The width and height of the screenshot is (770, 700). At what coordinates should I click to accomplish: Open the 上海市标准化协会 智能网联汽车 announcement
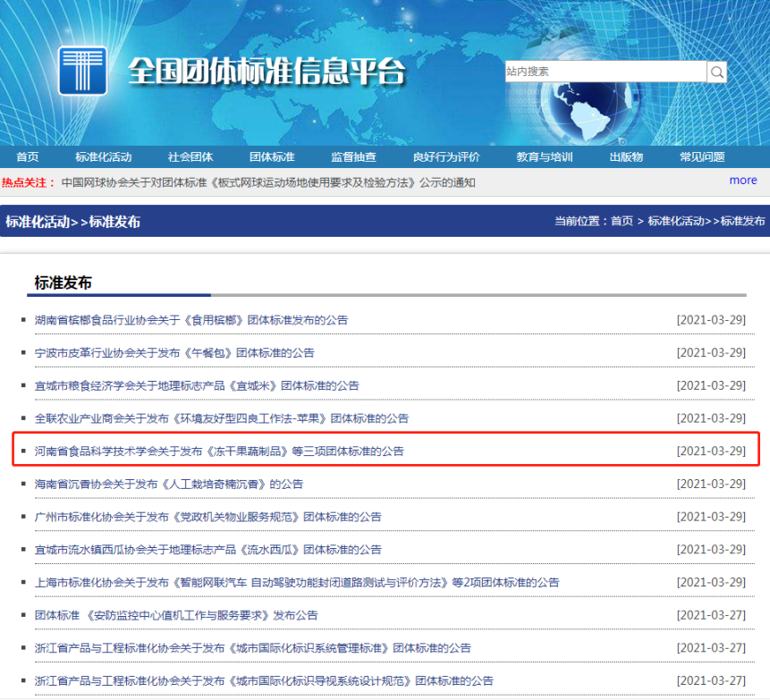(x=297, y=583)
